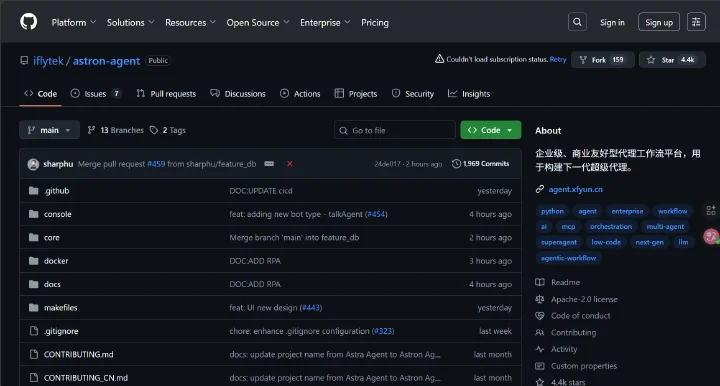Click Sign in
720x386 pixels.
tap(612, 22)
